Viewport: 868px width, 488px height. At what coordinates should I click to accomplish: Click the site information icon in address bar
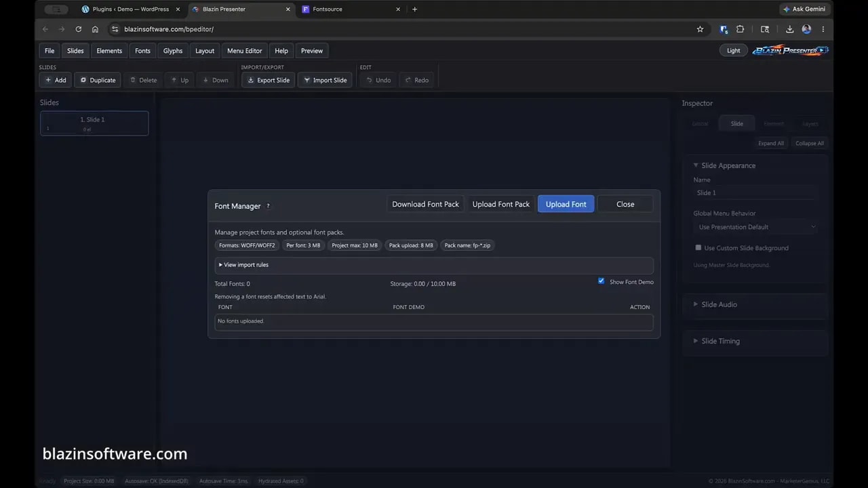tap(115, 29)
